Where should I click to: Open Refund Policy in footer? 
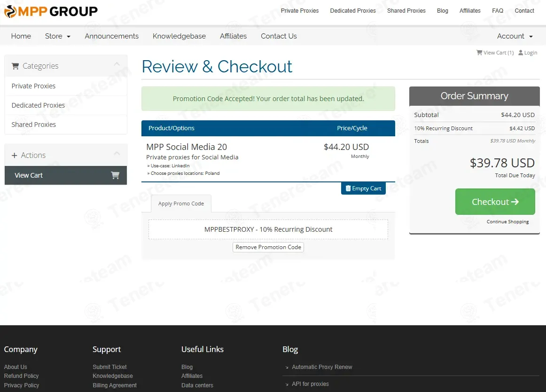(x=21, y=376)
